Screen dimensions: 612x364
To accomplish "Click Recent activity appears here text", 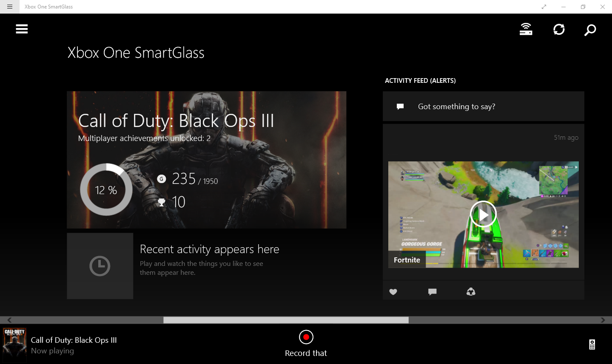I will point(209,249).
